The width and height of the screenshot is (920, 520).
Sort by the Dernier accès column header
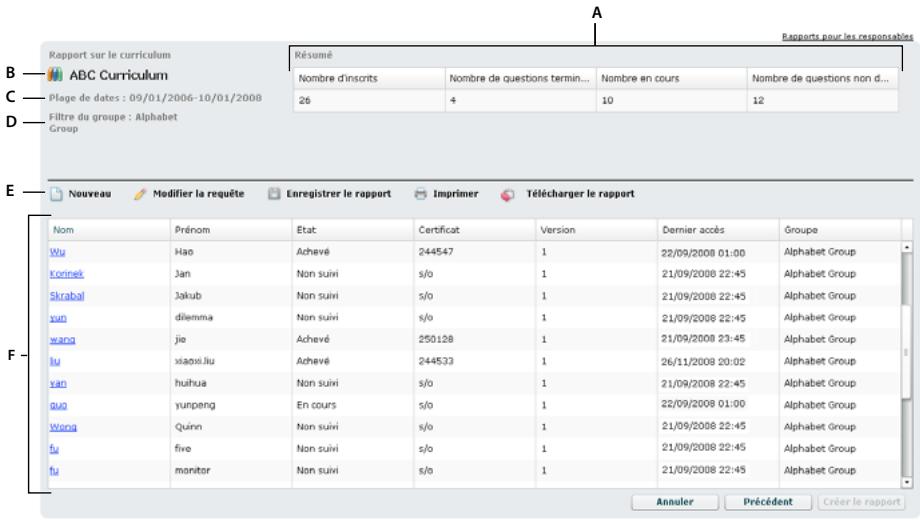[719, 230]
